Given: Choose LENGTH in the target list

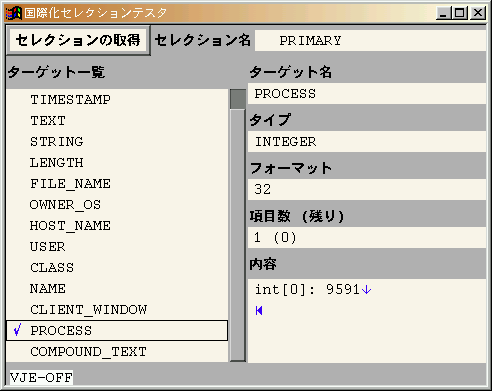Looking at the screenshot, I should (x=117, y=163).
